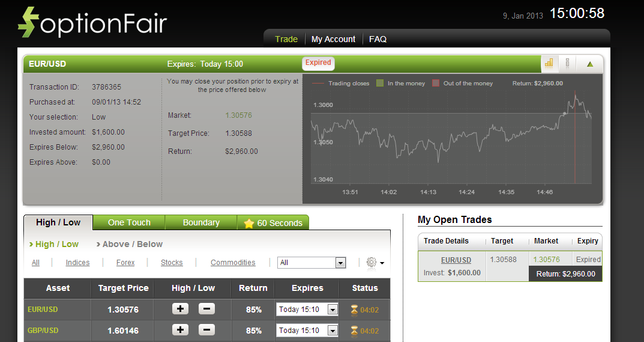Click the Expired status badge
Image resolution: width=644 pixels, height=342 pixels.
coord(318,63)
